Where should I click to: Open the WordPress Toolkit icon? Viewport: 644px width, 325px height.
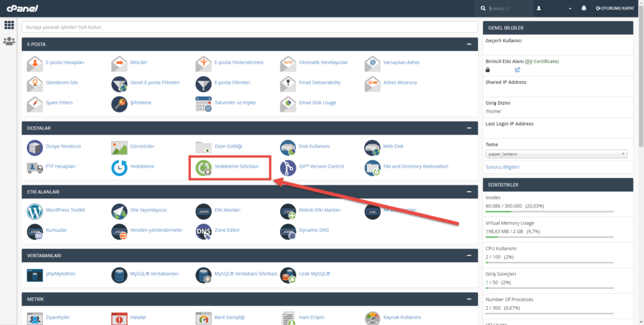coord(35,211)
